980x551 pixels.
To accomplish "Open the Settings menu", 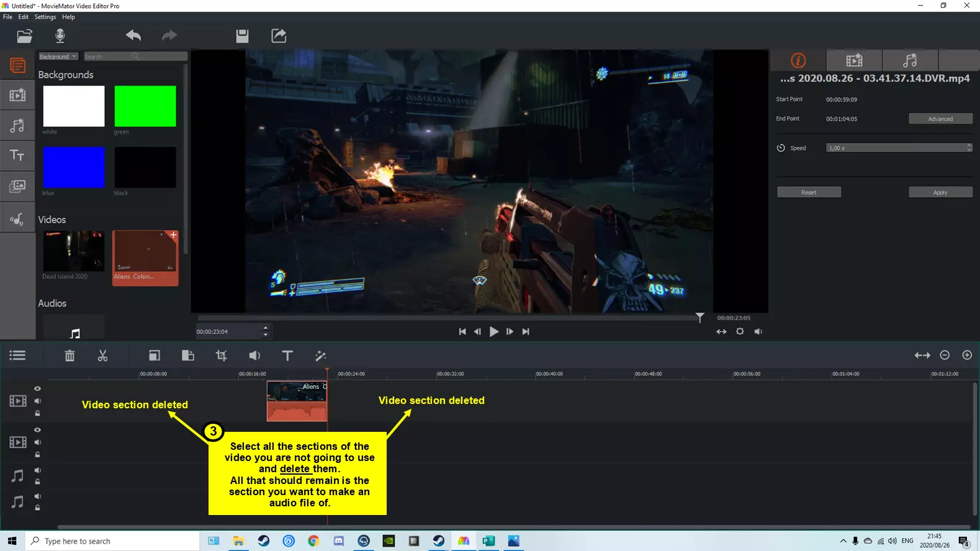I will point(45,17).
